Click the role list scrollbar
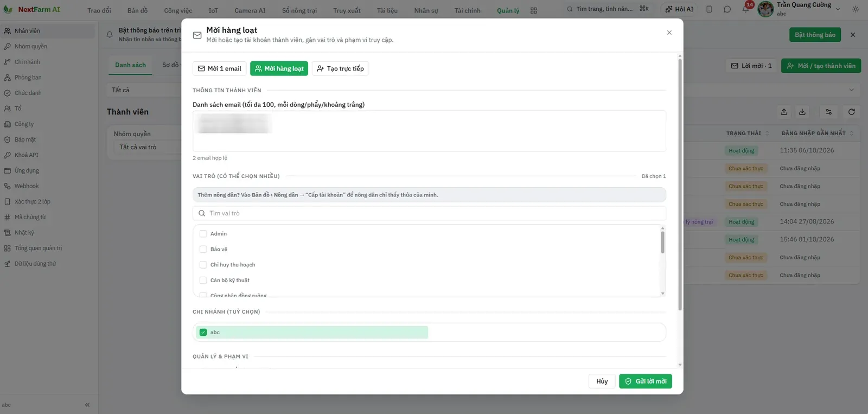 point(662,242)
